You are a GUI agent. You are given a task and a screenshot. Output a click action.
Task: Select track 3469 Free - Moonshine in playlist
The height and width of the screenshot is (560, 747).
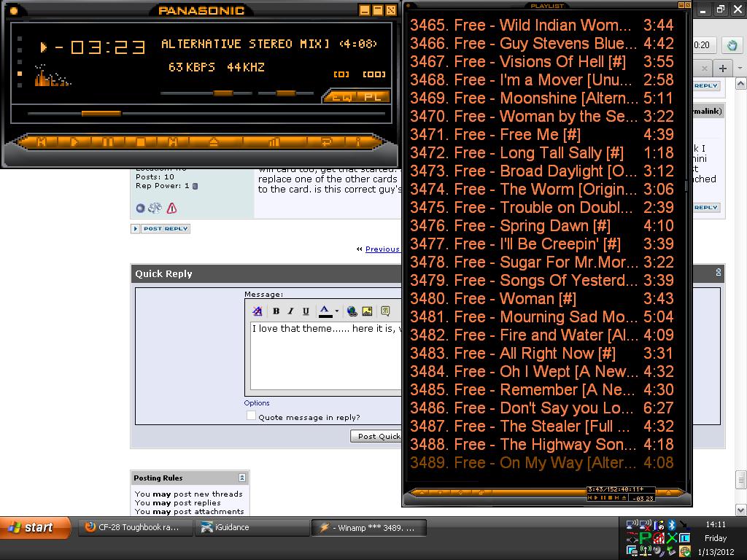click(542, 98)
